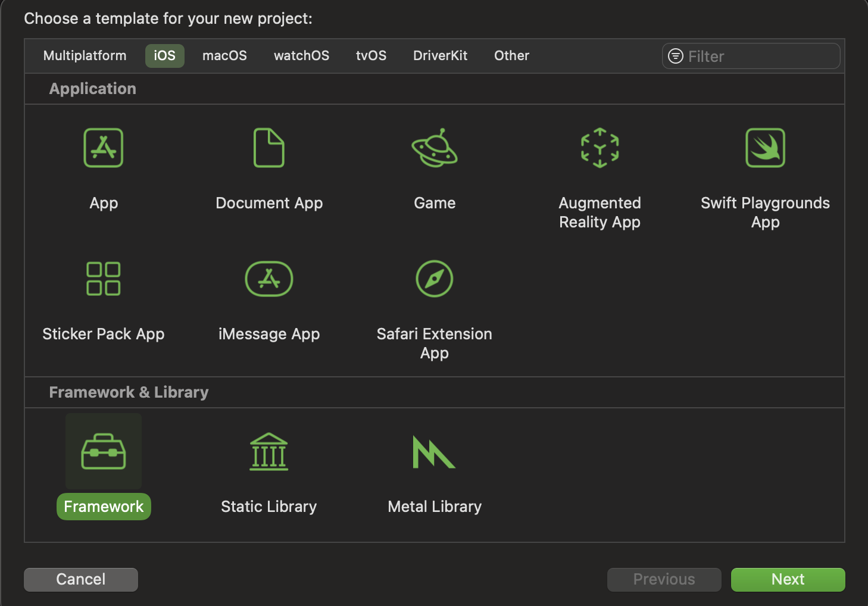
Task: Click the Metal Library label
Action: (435, 507)
